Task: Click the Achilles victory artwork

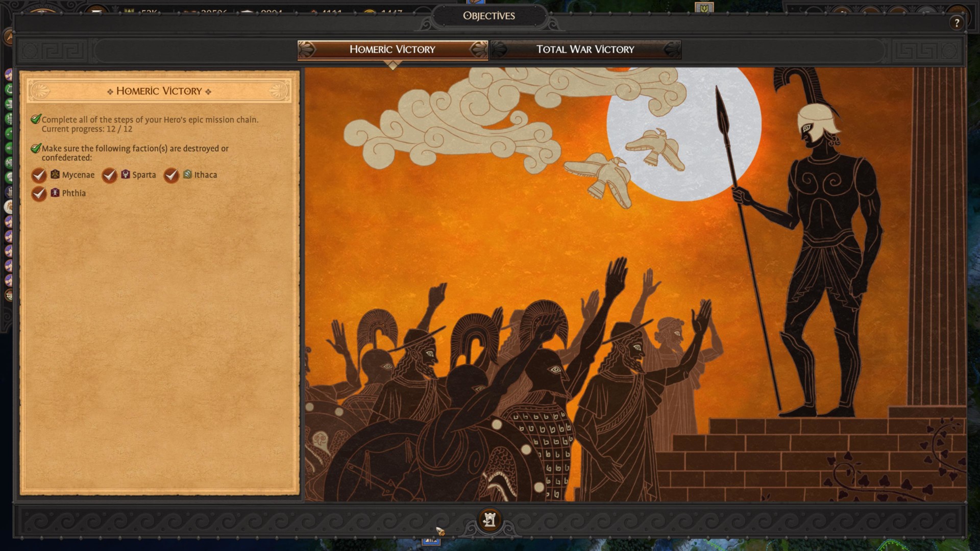Action: click(x=634, y=284)
